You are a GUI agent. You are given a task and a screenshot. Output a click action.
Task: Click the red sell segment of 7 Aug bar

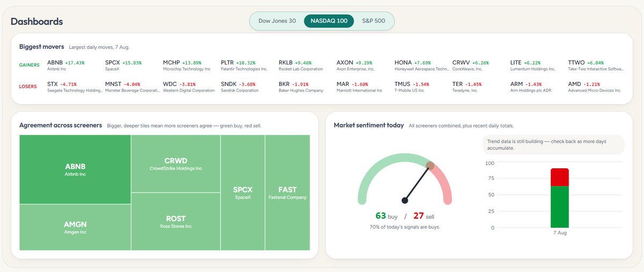[560, 177]
